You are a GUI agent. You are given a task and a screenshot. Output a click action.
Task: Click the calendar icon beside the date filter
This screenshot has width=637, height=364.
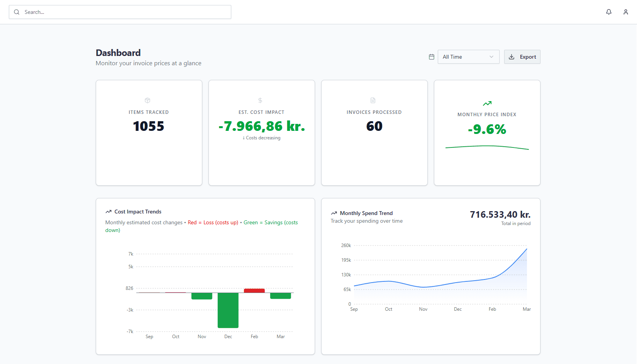coord(431,56)
